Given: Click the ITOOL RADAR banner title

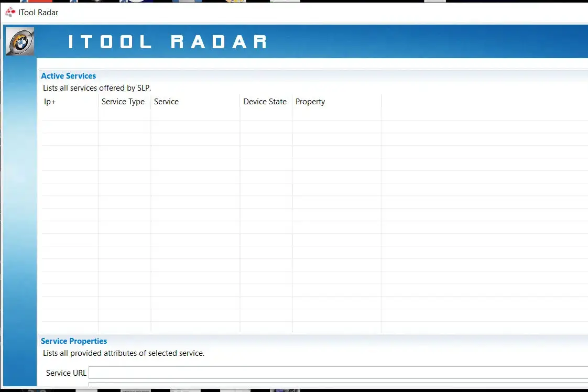Looking at the screenshot, I should pyautogui.click(x=168, y=42).
